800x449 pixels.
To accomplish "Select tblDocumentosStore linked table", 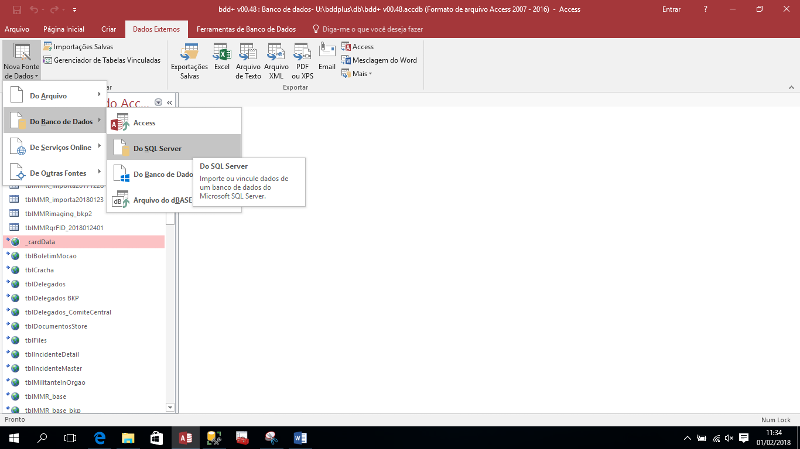I will [x=84, y=326].
